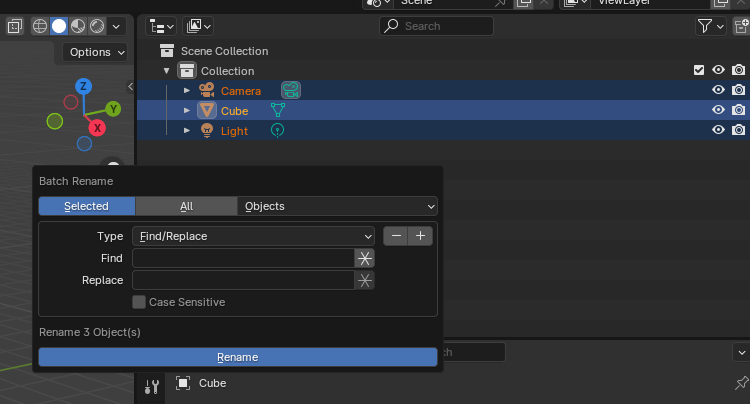750x404 pixels.
Task: Click Cube object icon in properties
Action: (x=183, y=383)
